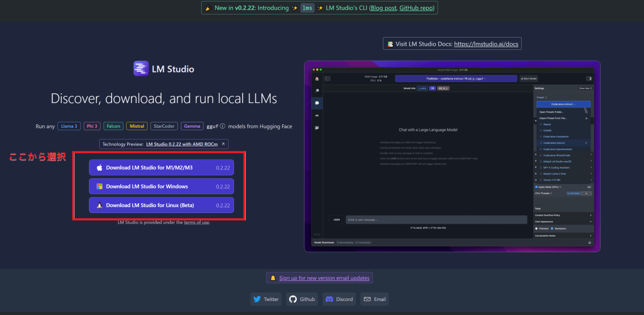Select CodeLlama Completion preset
Image resolution: width=644 pixels, height=315 pixels.
(563, 137)
